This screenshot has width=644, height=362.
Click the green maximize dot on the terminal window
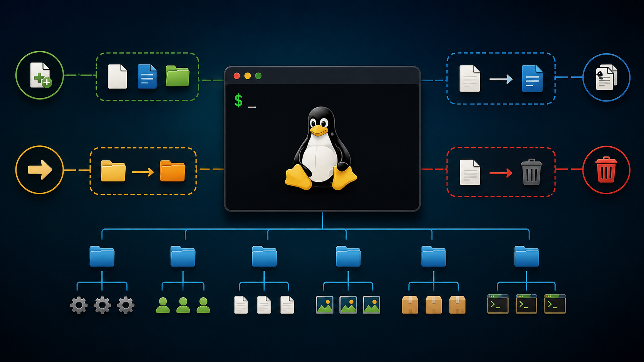(x=258, y=76)
